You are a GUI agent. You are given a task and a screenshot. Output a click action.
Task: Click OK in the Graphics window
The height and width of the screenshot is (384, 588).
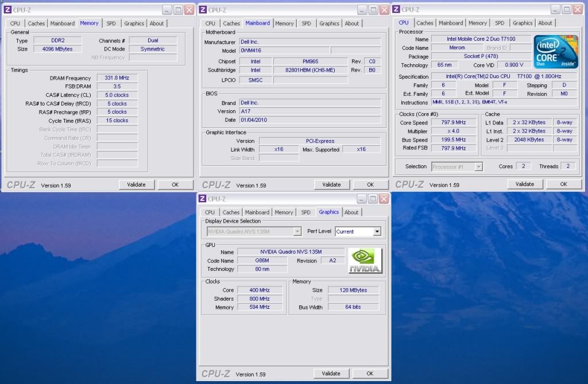coord(370,374)
